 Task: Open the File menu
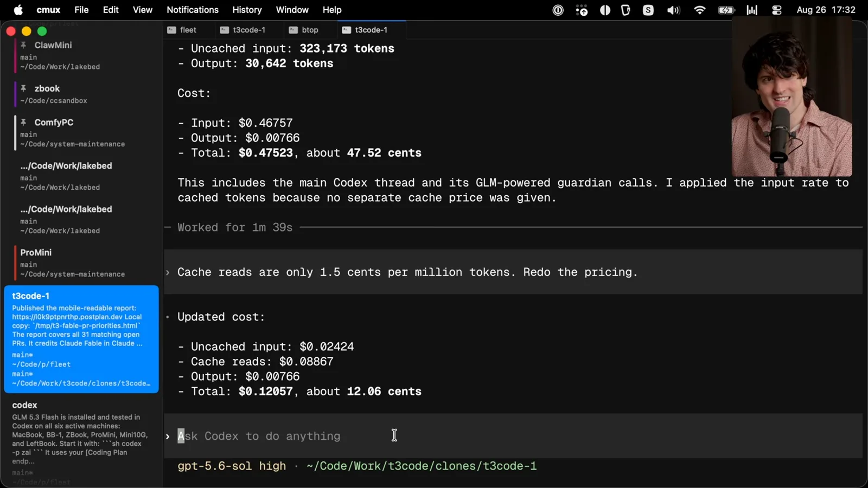click(81, 10)
